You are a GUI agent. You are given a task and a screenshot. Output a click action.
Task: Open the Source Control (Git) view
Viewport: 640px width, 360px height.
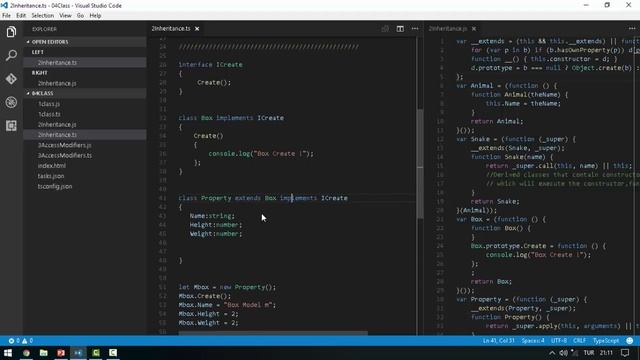click(11, 78)
